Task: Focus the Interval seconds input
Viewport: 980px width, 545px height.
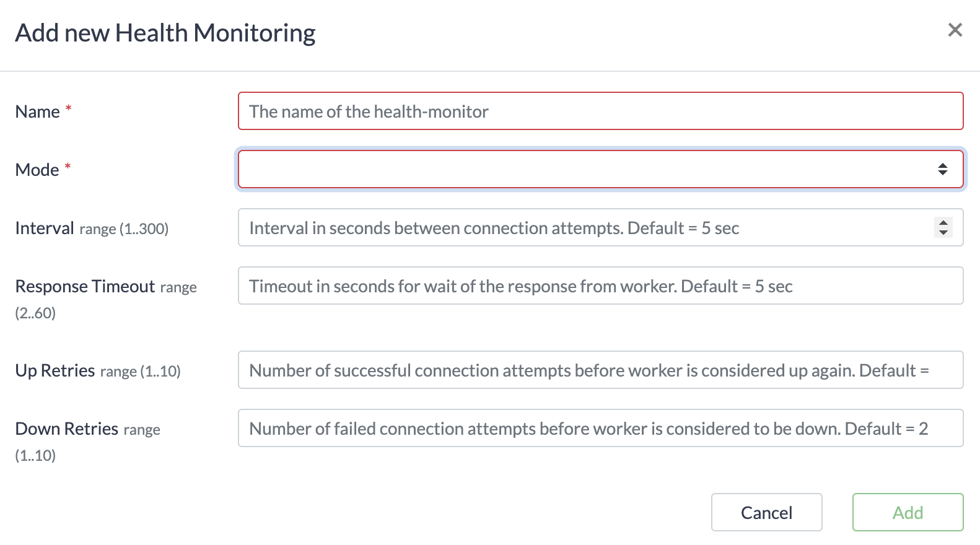Action: point(582,228)
